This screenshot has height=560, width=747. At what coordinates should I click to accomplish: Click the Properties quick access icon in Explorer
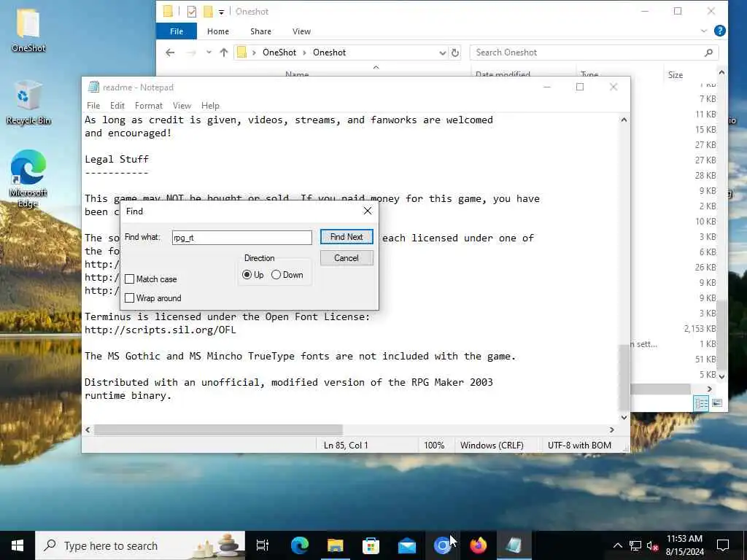tap(192, 12)
